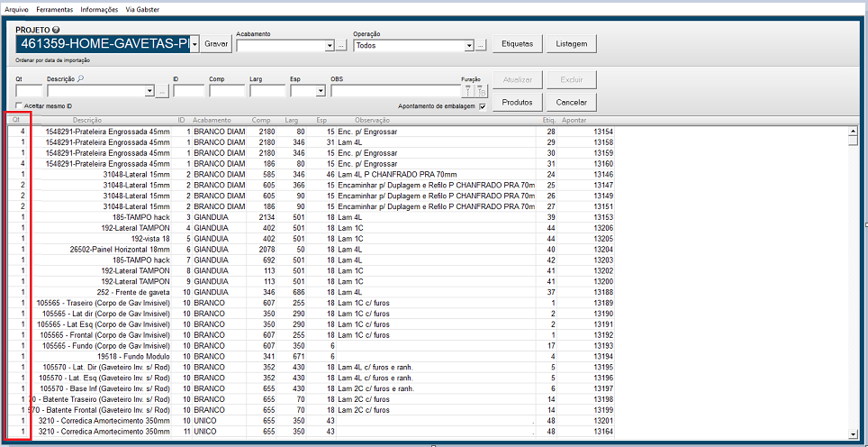Click the vertical scrollbar thumb of the list
The height and width of the screenshot is (447, 868).
(853, 141)
